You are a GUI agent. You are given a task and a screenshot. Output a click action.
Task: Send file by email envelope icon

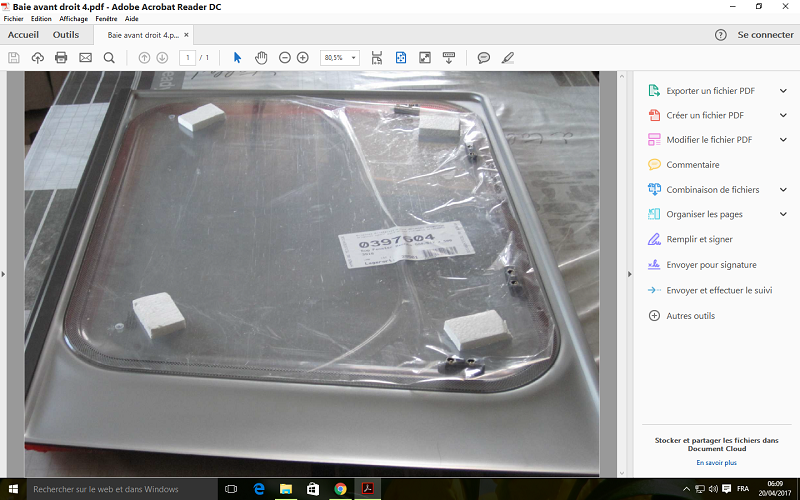pos(85,58)
